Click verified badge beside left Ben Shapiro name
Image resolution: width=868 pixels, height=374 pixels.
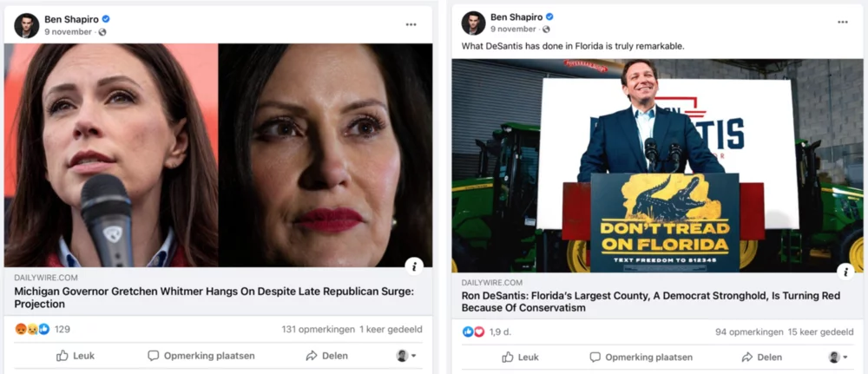click(x=106, y=19)
